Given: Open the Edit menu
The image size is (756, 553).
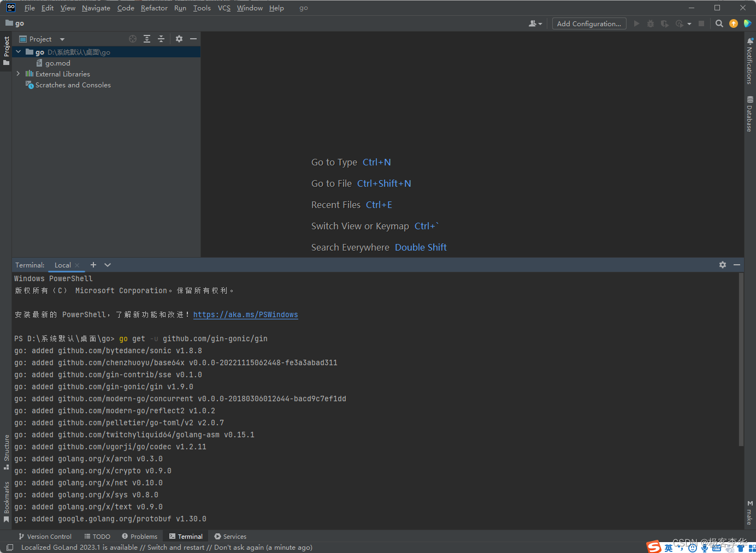Looking at the screenshot, I should [x=48, y=8].
